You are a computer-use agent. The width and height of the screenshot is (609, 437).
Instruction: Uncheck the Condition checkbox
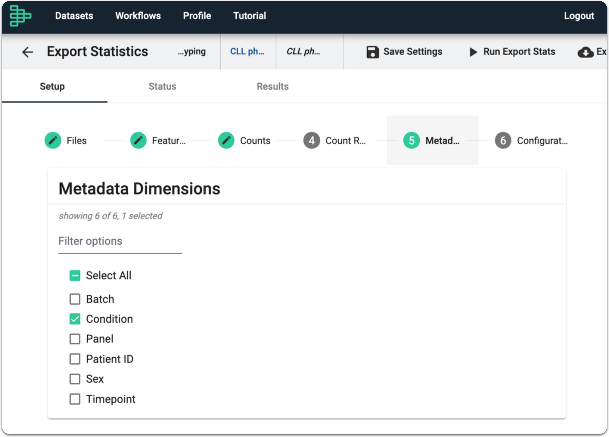click(x=75, y=319)
